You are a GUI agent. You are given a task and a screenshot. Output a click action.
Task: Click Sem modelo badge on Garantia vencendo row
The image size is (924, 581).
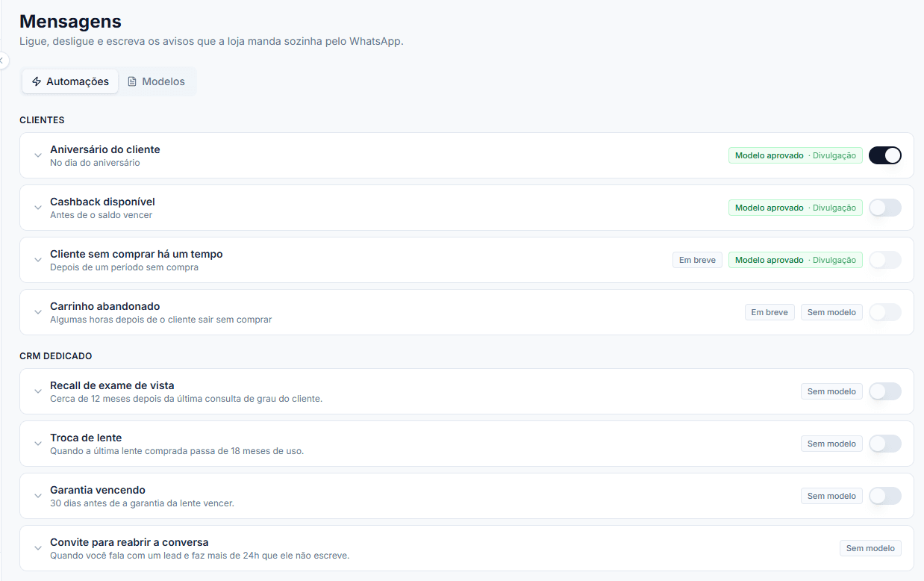tap(831, 496)
